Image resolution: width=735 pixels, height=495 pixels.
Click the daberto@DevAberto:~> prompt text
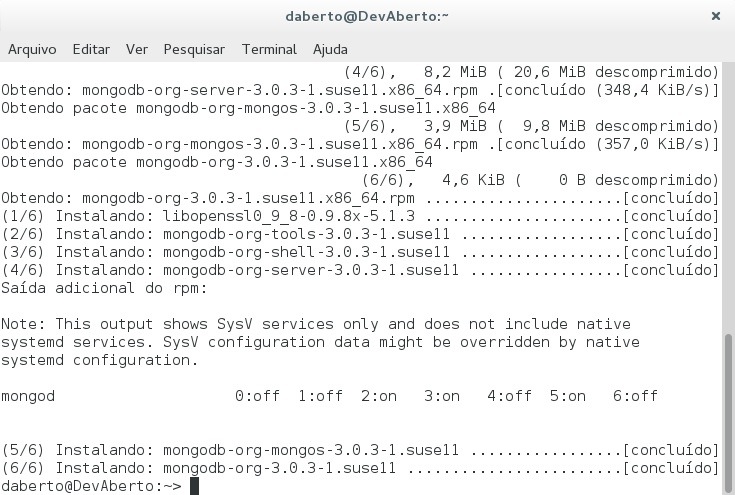92,486
